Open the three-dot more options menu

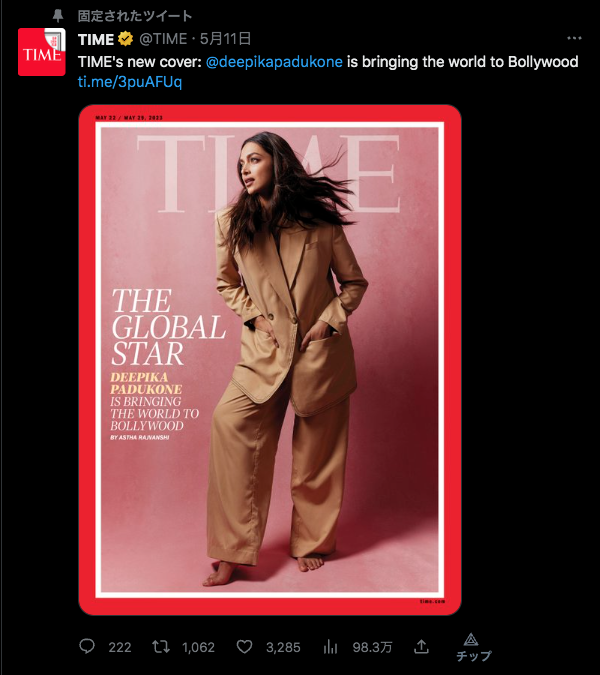[x=574, y=38]
